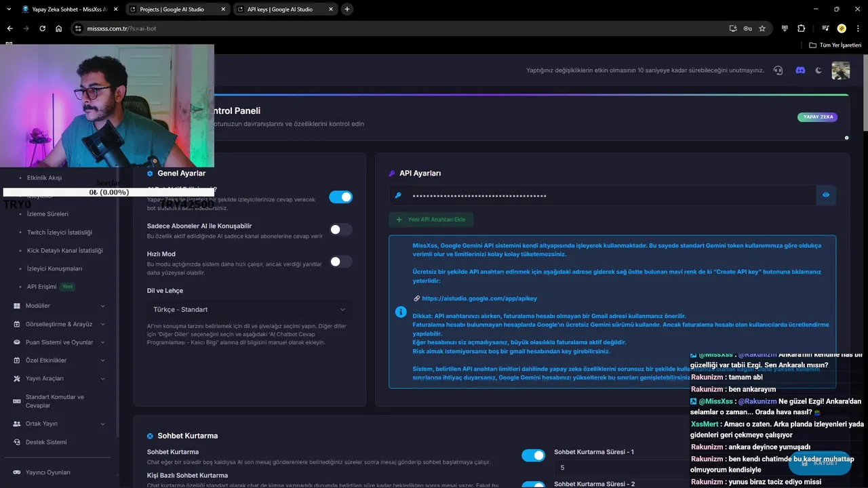Open aistudio.google.com/app/apikey link
868x488 pixels.
click(479, 298)
